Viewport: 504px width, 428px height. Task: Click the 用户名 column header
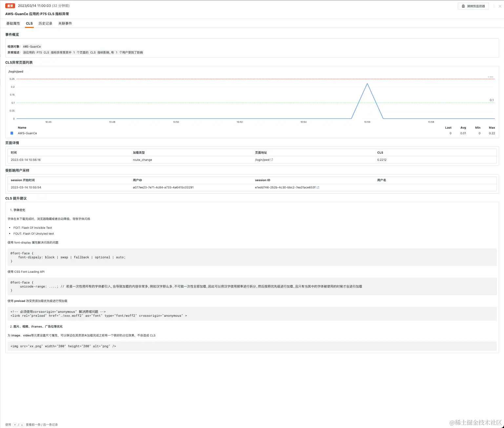coord(382,180)
